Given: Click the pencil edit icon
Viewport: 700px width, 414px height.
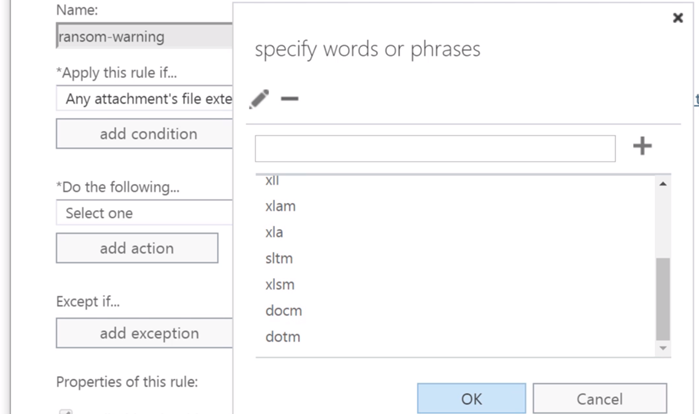Looking at the screenshot, I should coord(260,98).
